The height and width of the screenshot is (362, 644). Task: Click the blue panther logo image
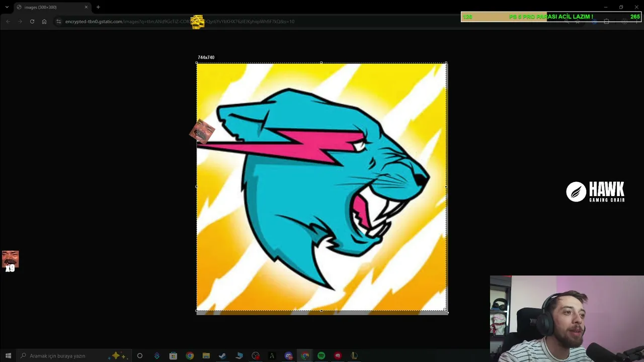tap(321, 187)
